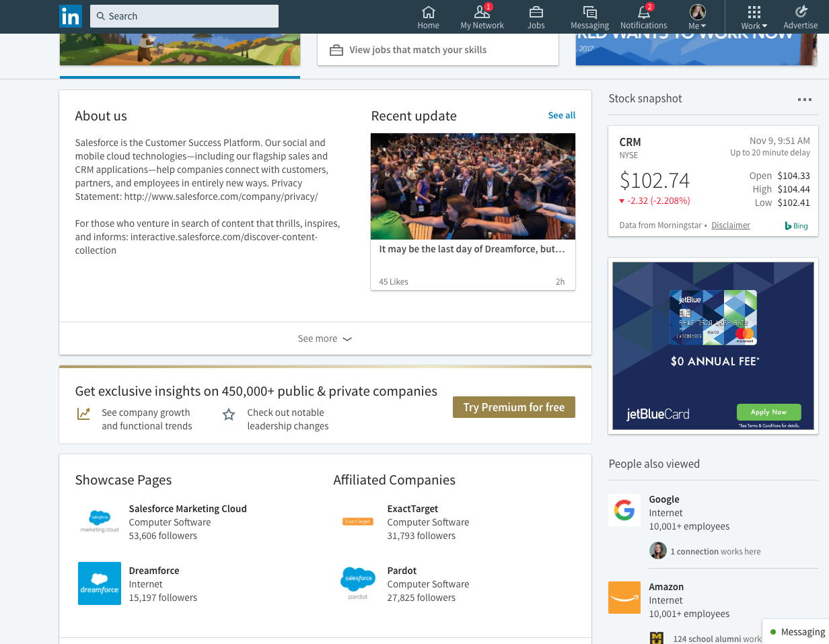This screenshot has height=644, width=829.
Task: Expand About us with See more
Action: click(325, 338)
